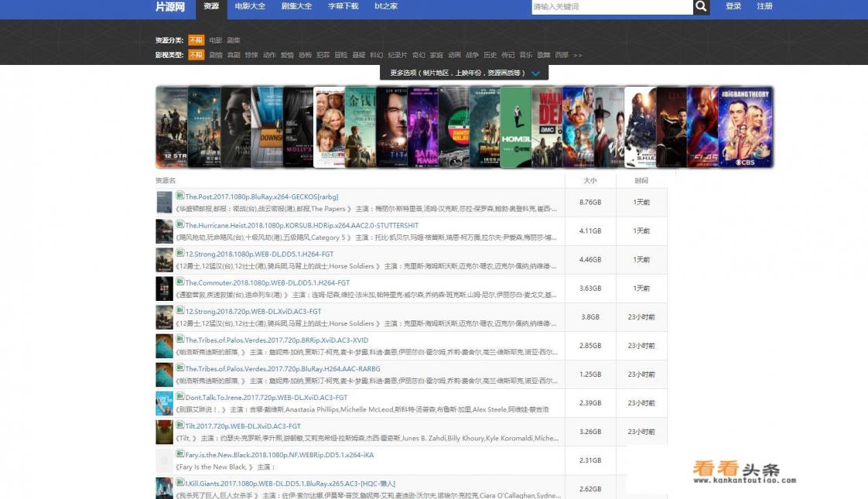Open thumbnail icon of The.Hurricane.Heist row

164,231
